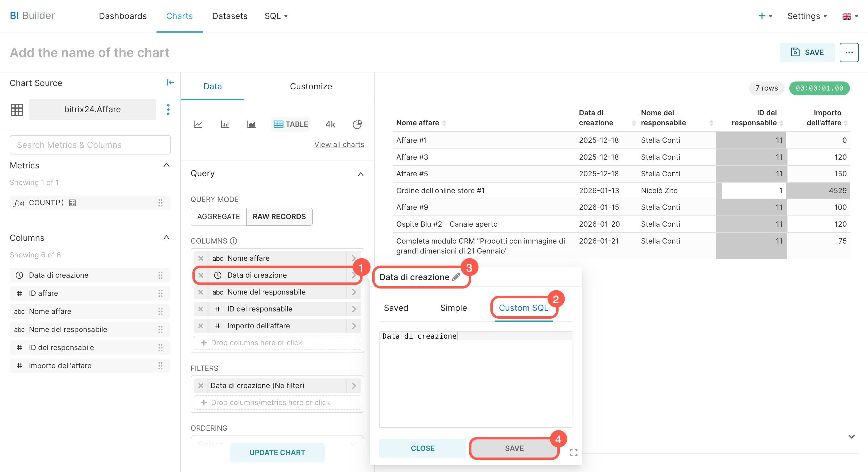868x472 pixels.
Task: Click the expand editor fullscreen icon
Action: [x=574, y=452]
